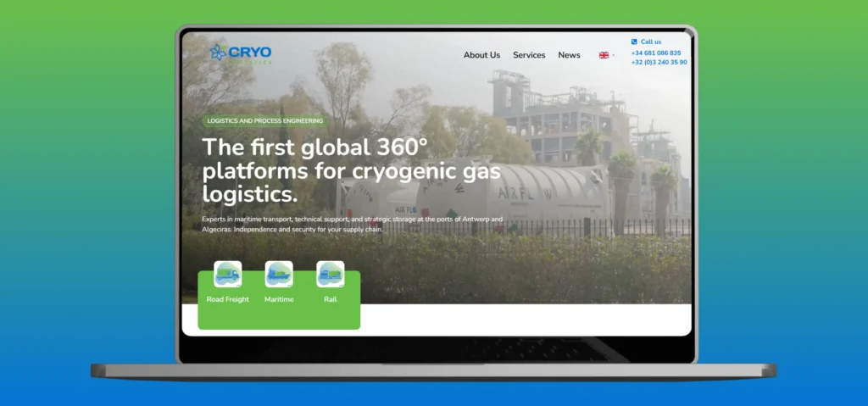
Task: Open the Services menu item
Action: click(529, 55)
